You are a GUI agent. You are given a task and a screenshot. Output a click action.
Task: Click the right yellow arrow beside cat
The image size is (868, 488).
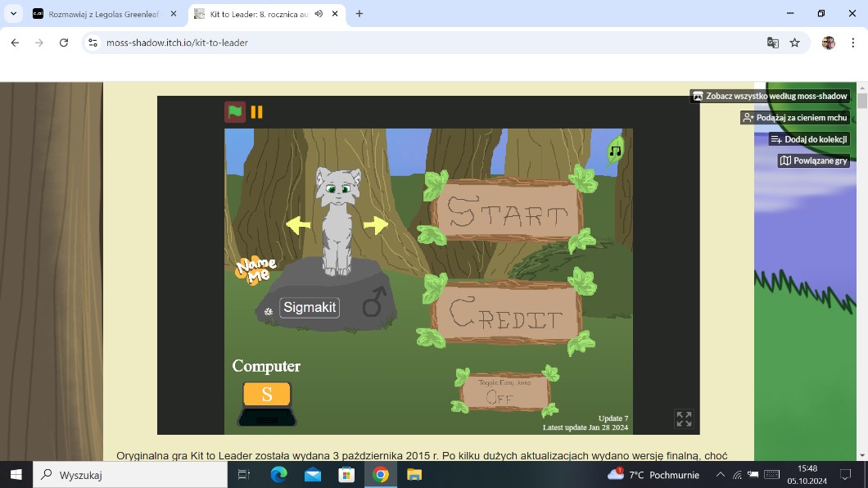coord(375,224)
